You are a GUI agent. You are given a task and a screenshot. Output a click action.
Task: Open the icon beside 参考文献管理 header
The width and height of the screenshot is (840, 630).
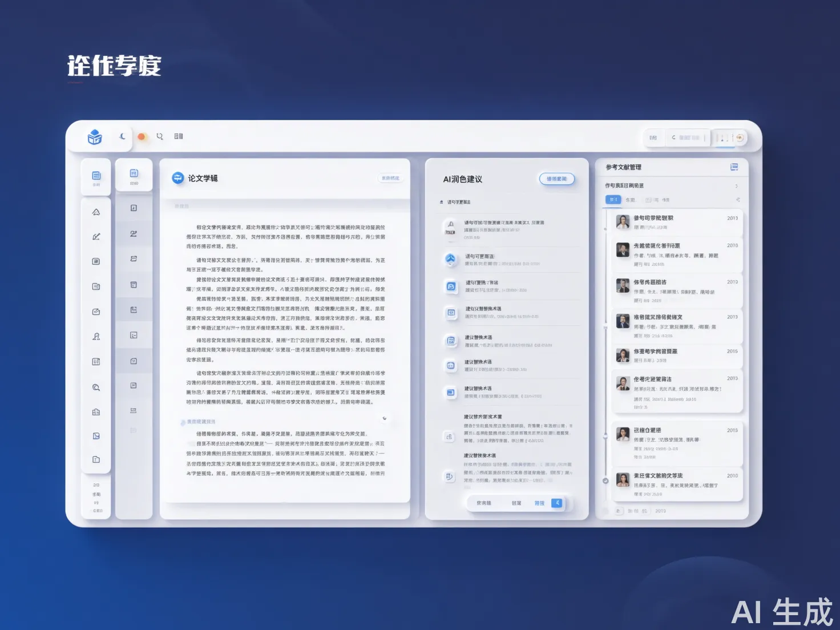734,167
